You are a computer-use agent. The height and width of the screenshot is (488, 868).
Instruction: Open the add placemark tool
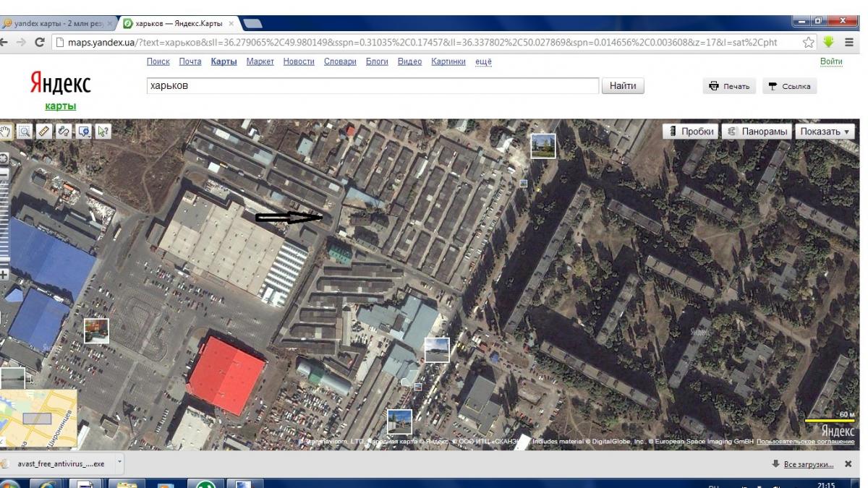pyautogui.click(x=83, y=131)
